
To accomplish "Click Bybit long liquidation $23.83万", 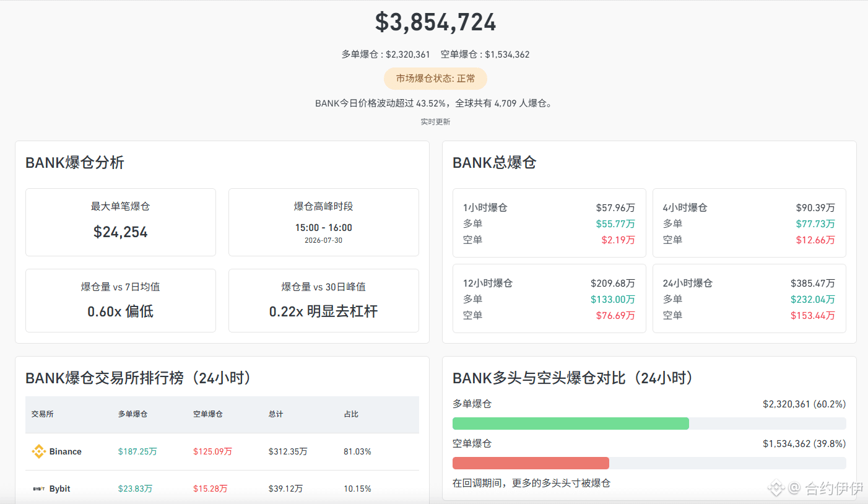I will 135,489.
